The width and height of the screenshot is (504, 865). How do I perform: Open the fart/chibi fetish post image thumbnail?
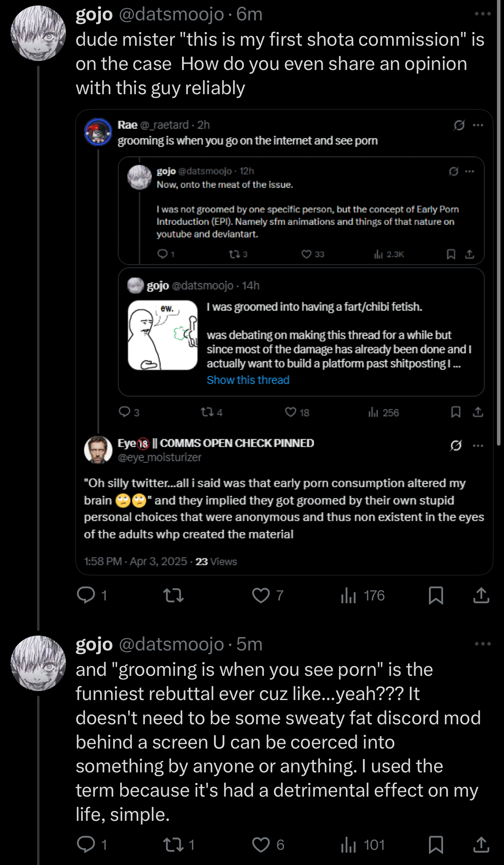(163, 335)
